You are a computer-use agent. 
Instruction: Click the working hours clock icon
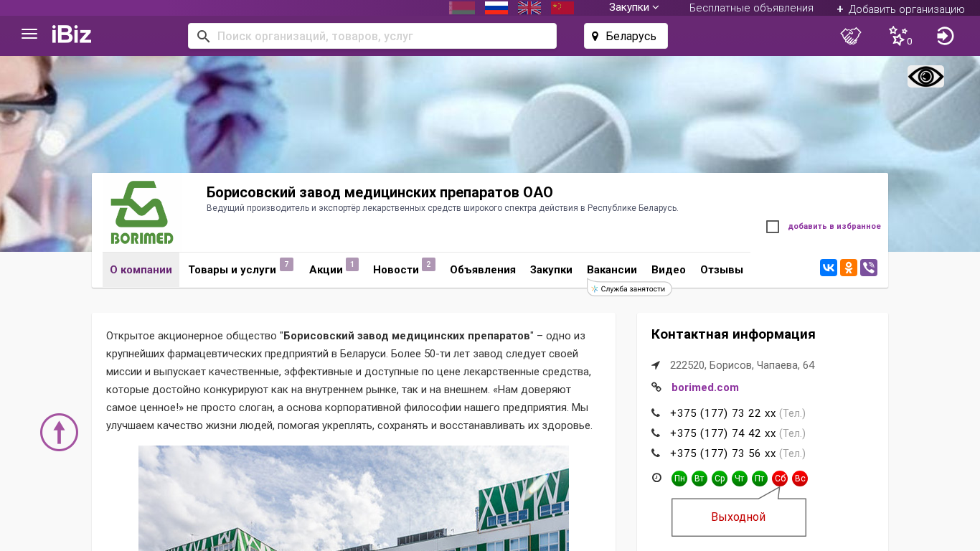coord(656,478)
